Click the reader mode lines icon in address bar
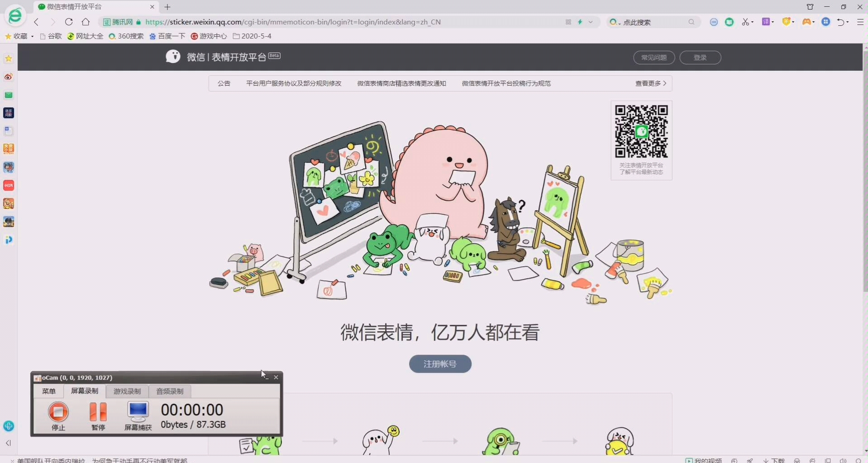868x463 pixels. pyautogui.click(x=568, y=22)
